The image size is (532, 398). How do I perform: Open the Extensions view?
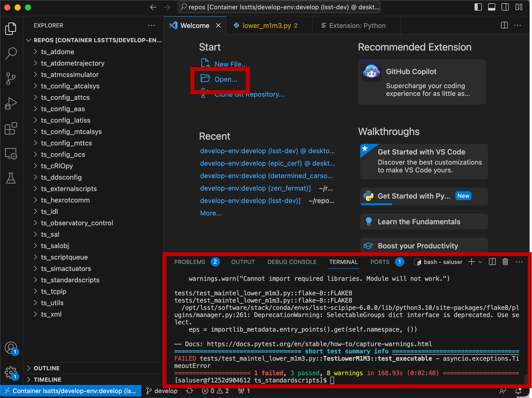[x=11, y=129]
